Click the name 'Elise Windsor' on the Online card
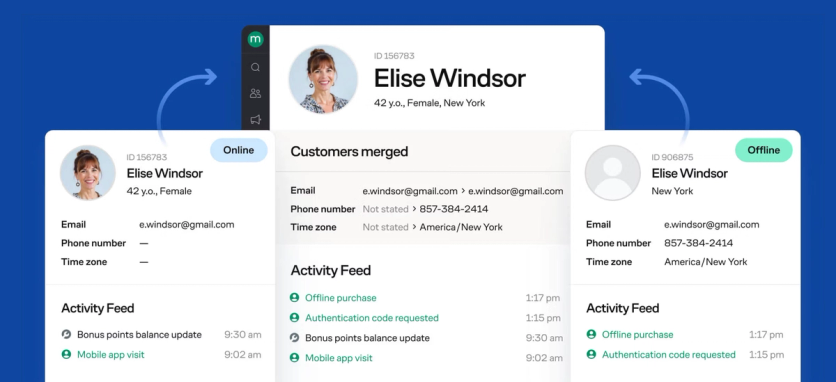This screenshot has height=382, width=836. coord(164,173)
